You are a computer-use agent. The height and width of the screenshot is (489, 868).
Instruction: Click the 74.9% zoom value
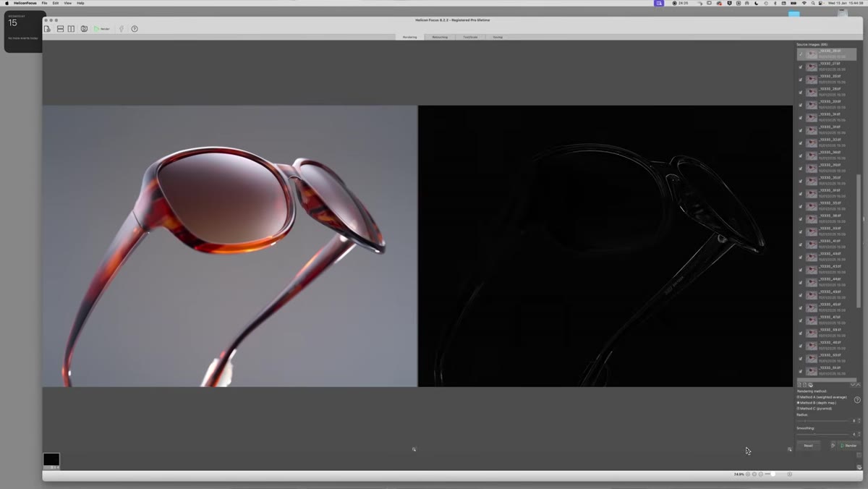[x=739, y=474]
